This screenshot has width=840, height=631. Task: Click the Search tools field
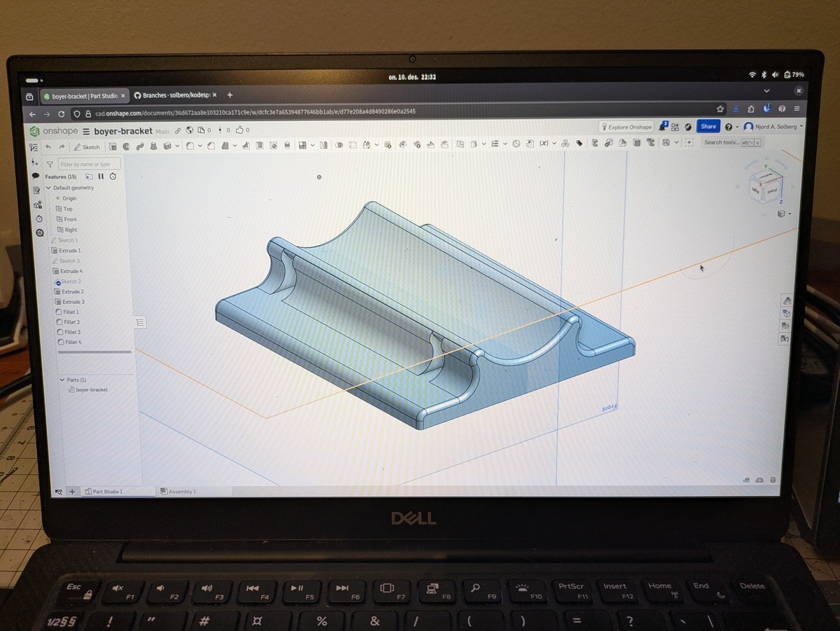[x=731, y=142]
